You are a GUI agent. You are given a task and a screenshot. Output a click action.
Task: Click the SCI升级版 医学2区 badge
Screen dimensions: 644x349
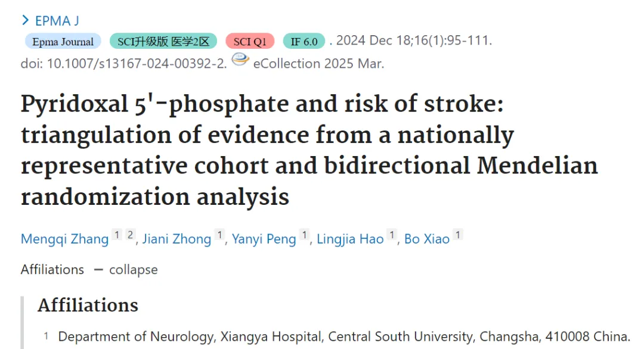[x=163, y=42]
